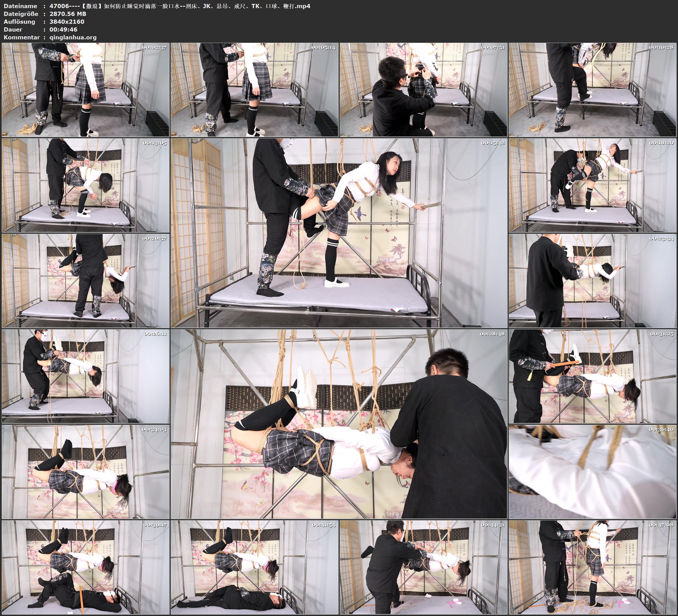The width and height of the screenshot is (678, 616).
Task: Select the frame labeled 00:20:57
Action: (x=85, y=281)
